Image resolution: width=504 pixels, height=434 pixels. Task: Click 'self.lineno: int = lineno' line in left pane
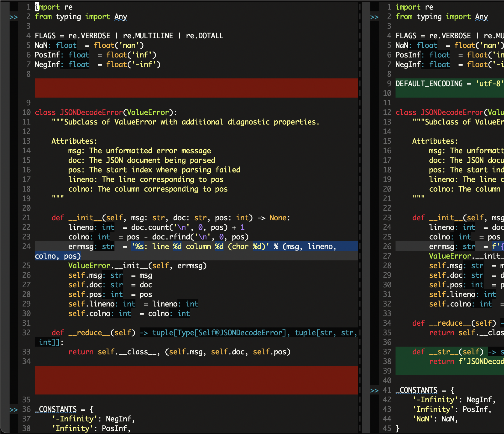[x=133, y=304]
